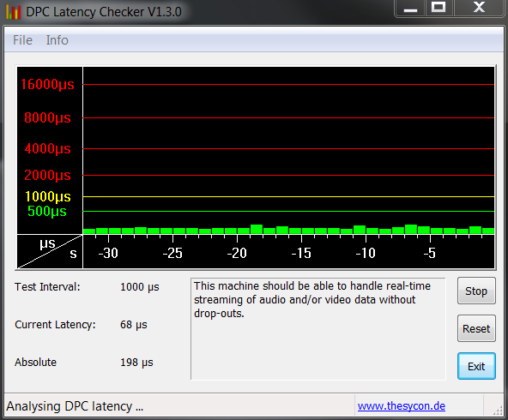Click the real-time streaming message text box

pyautogui.click(x=318, y=329)
